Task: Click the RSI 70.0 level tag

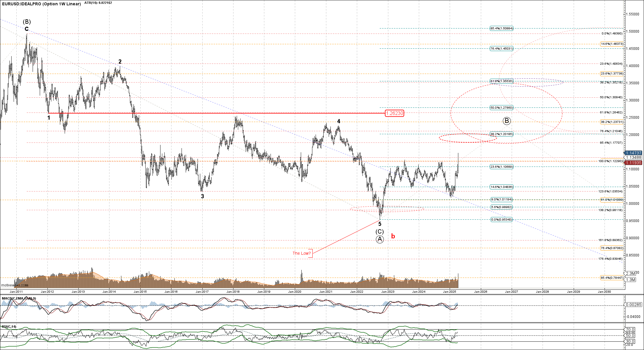Action: pyautogui.click(x=630, y=330)
